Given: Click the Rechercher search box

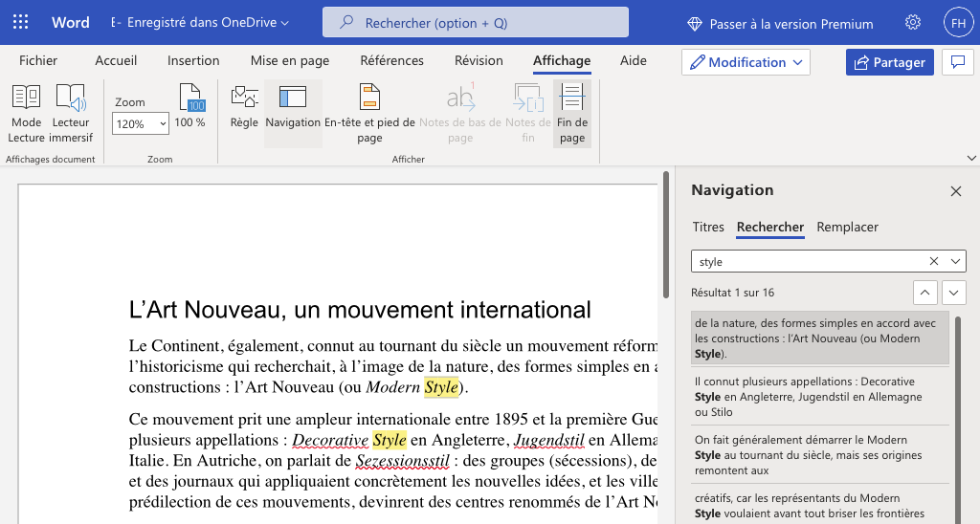Looking at the screenshot, I should click(476, 23).
